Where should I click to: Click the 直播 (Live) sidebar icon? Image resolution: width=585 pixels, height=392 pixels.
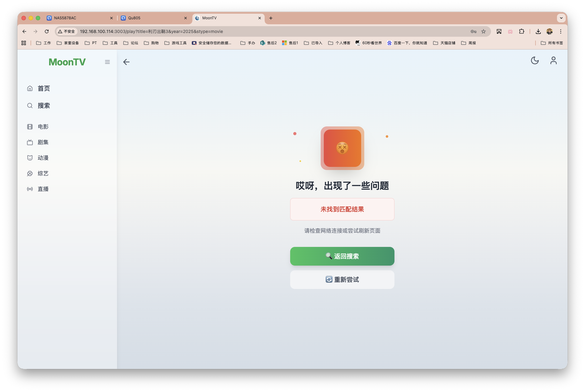coord(30,189)
